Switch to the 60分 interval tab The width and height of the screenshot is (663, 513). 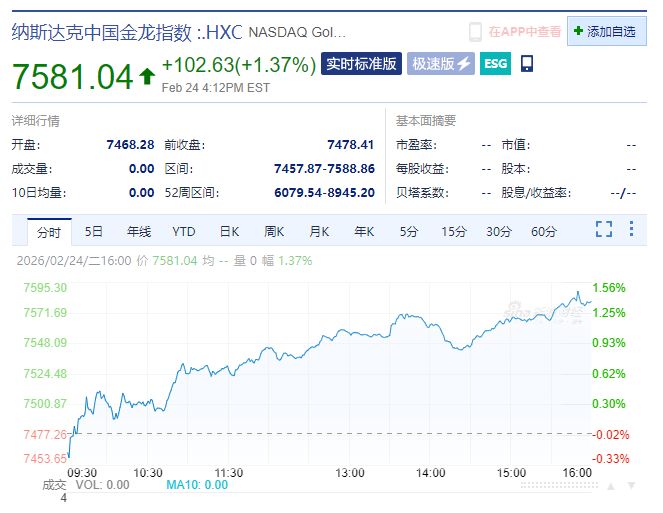[x=544, y=232]
